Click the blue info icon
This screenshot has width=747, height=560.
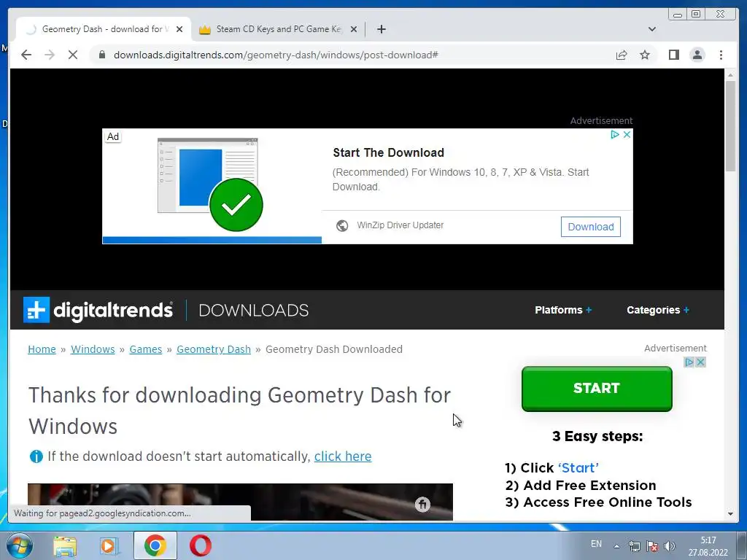[36, 456]
